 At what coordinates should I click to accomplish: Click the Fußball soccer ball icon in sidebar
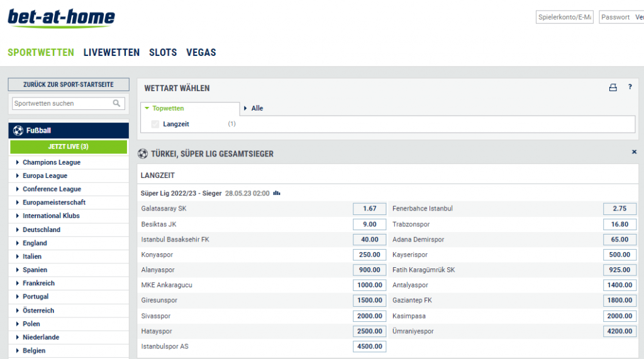coord(18,131)
